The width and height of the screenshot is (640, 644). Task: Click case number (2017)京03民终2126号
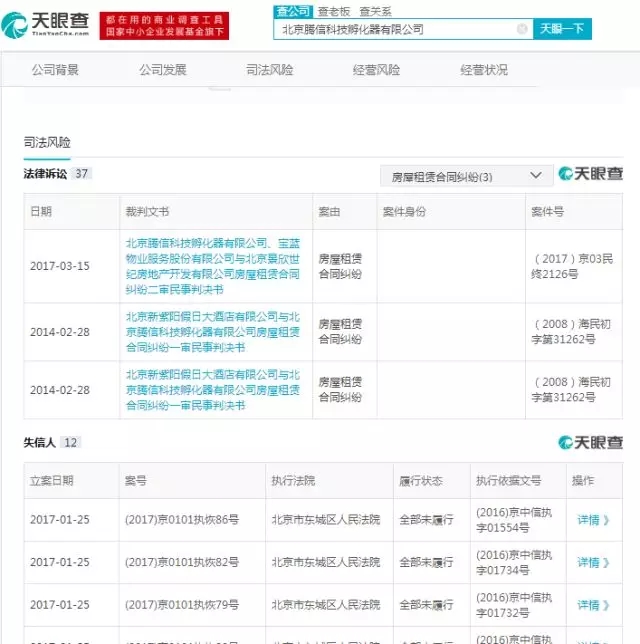(x=572, y=266)
